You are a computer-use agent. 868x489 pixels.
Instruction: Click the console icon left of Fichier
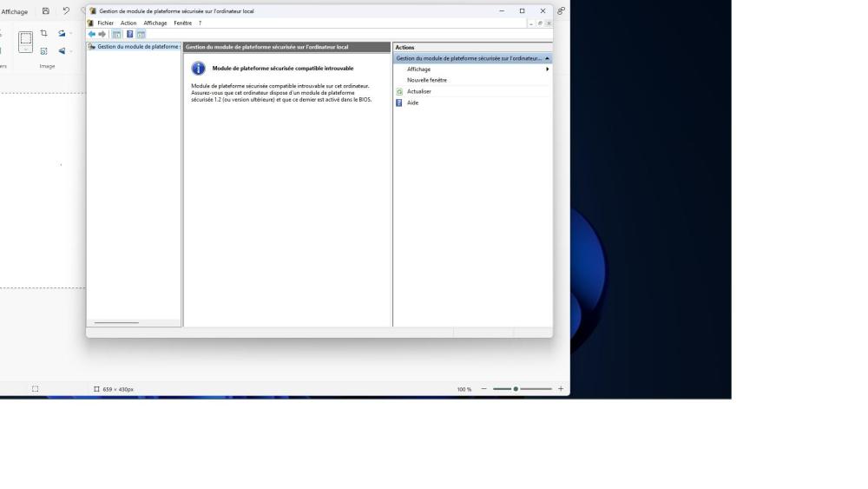(x=90, y=23)
